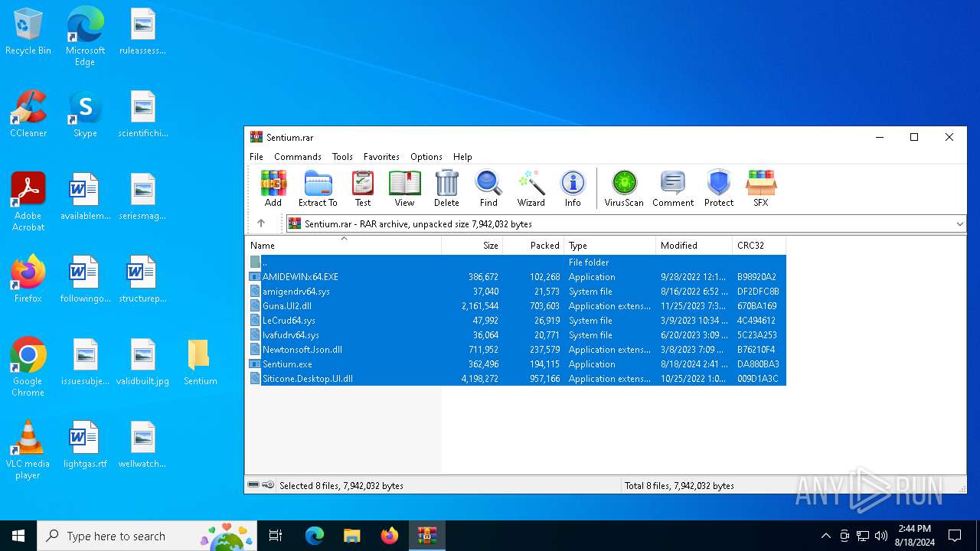980x551 pixels.
Task: Sort by Modified column header
Action: (694, 246)
